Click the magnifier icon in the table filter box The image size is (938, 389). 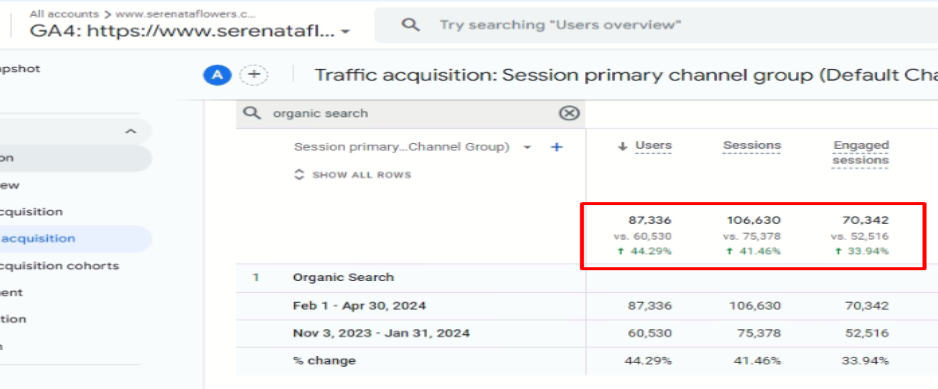253,113
